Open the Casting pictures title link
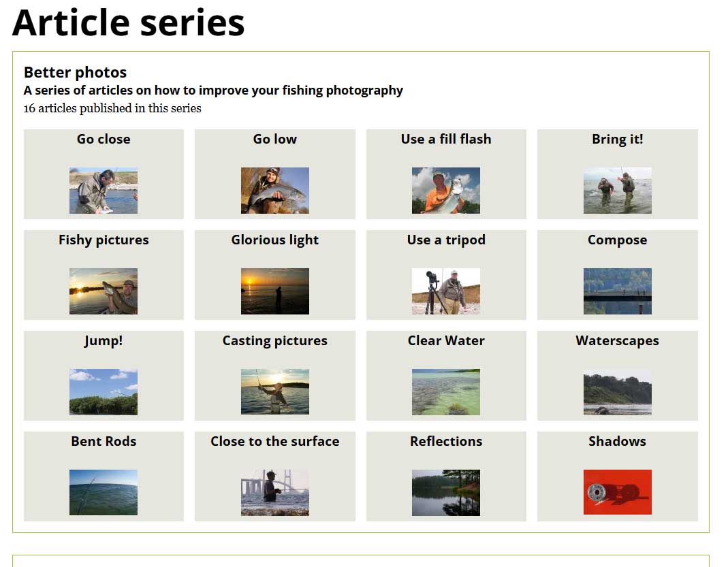The height and width of the screenshot is (567, 728). pyautogui.click(x=274, y=340)
